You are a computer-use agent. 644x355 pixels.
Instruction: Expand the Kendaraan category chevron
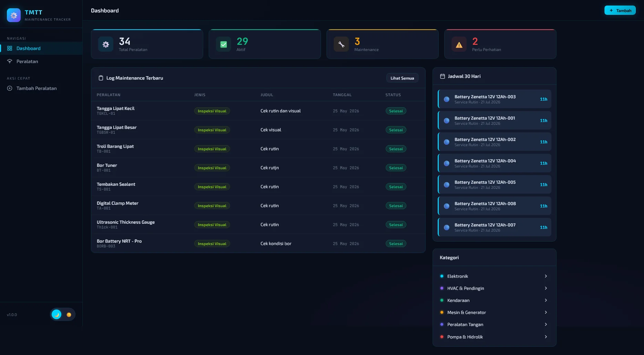click(x=546, y=300)
